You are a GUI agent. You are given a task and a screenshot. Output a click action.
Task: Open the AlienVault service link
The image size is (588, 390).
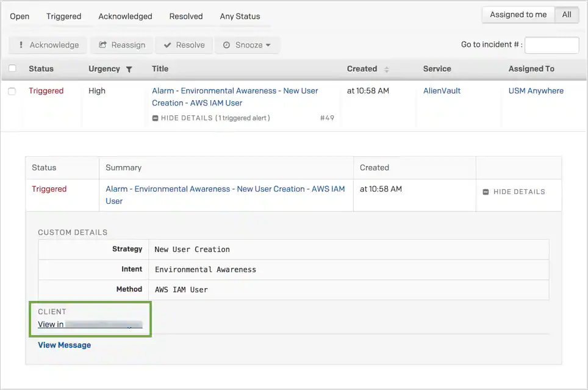pos(442,91)
